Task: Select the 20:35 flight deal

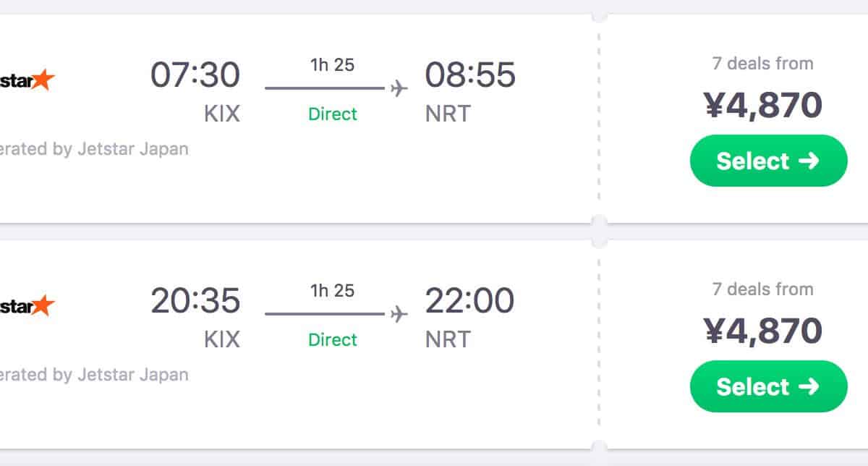Action: click(x=768, y=386)
